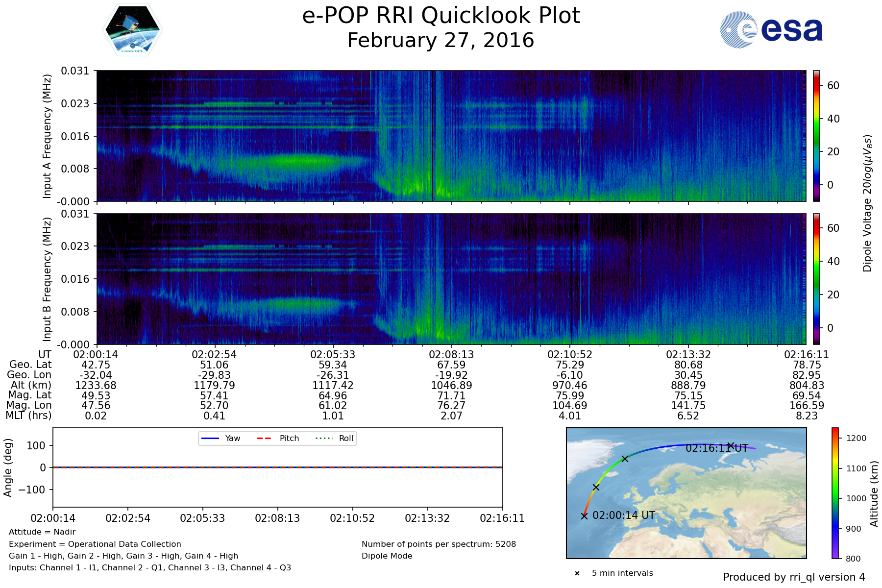Image resolution: width=882 pixels, height=588 pixels.
Task: Click the 02:08:13 tick on attitude plot axis
Action: click(277, 518)
